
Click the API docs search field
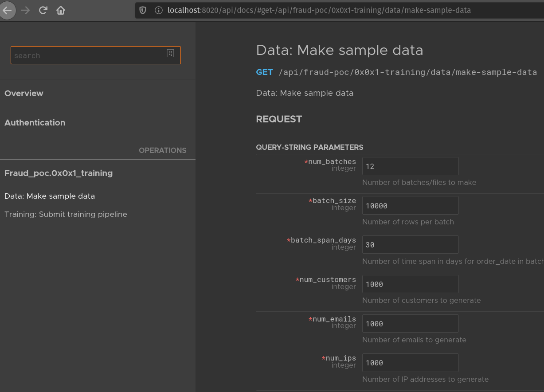89,55
